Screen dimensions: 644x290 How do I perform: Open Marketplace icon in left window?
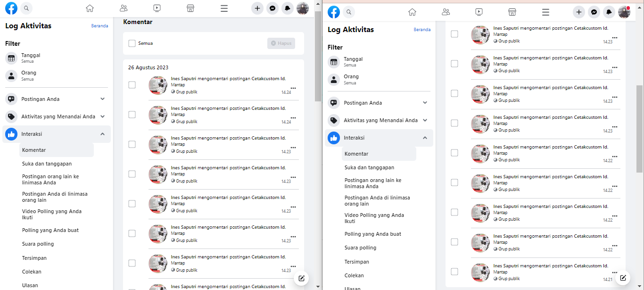tap(190, 8)
